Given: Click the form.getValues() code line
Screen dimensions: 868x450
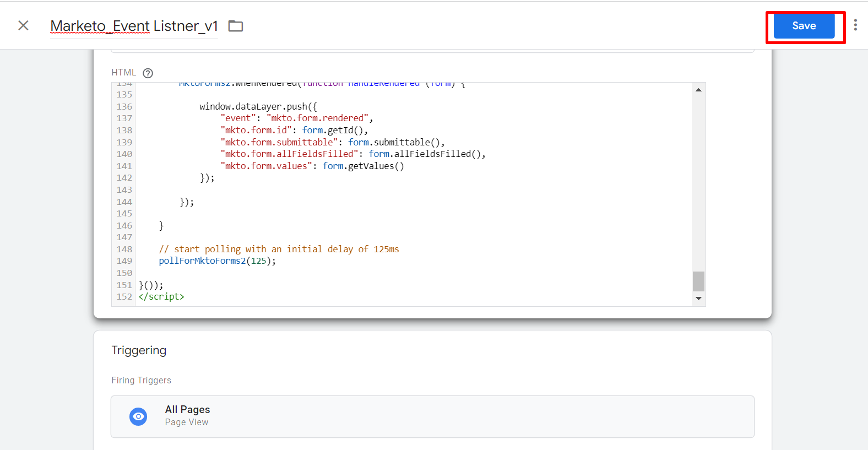Looking at the screenshot, I should point(312,166).
